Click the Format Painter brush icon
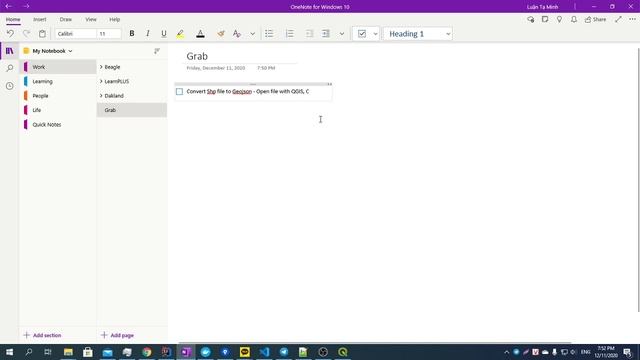 [221, 33]
